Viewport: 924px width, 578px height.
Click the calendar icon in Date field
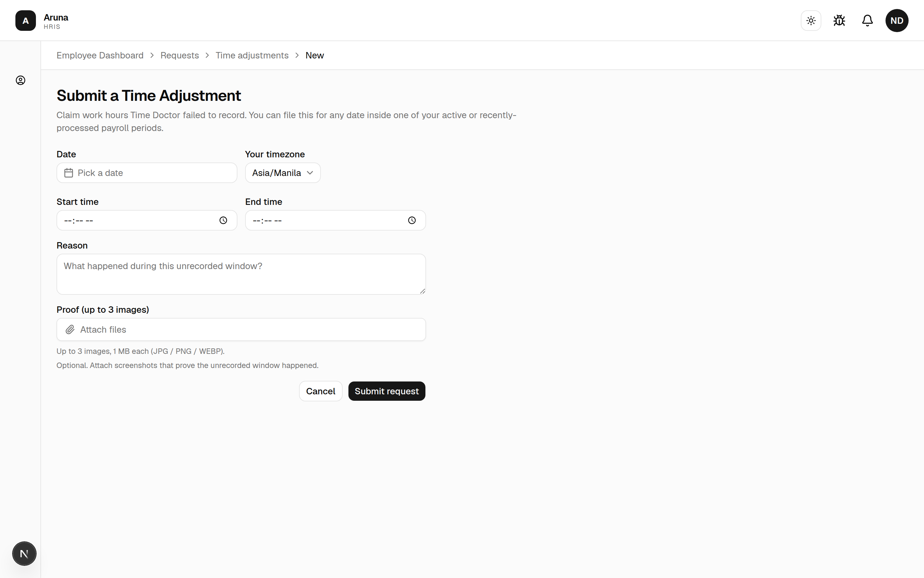[69, 173]
